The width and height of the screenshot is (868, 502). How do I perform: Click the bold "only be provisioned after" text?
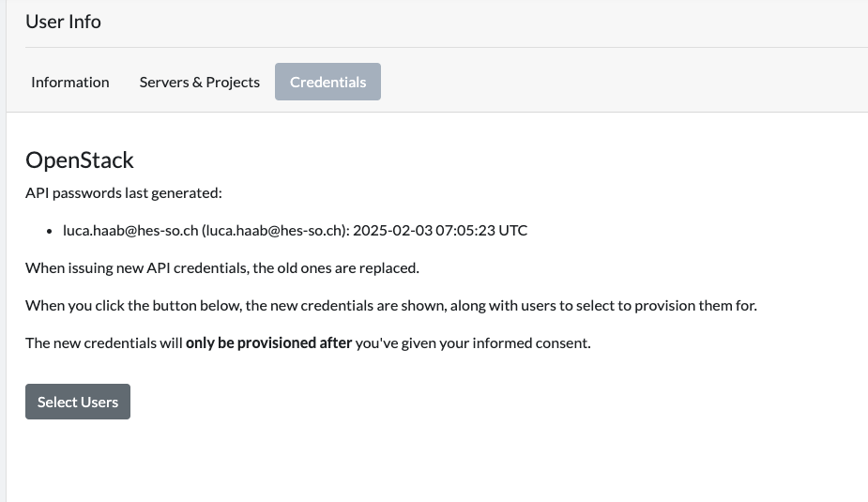coord(268,342)
